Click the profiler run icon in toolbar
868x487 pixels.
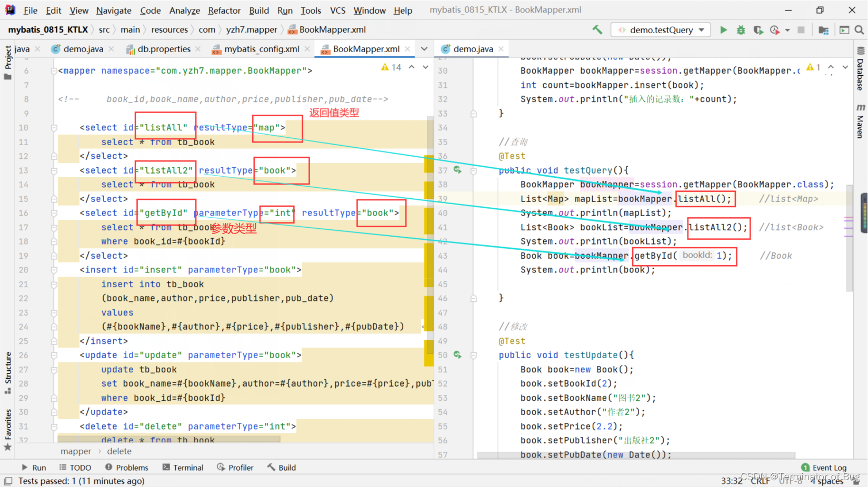(774, 30)
